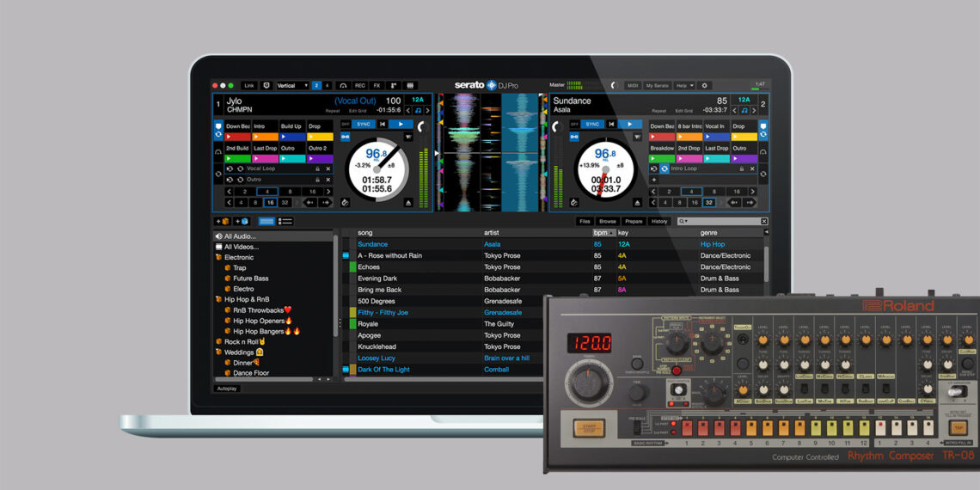Open the Help dropdown menu
This screenshot has width=980, height=490.
(684, 85)
